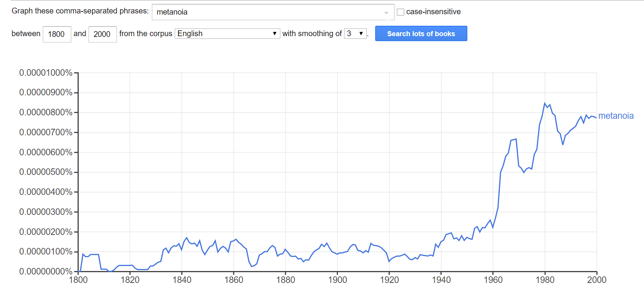Click the 1960 tick label on the x-axis
644x291 pixels.
(493, 280)
